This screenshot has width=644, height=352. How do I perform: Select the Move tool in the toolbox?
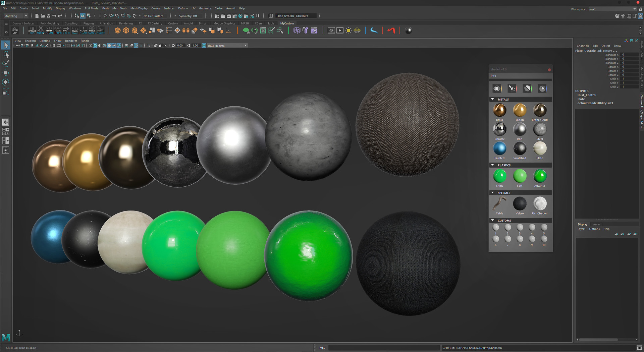pos(5,73)
